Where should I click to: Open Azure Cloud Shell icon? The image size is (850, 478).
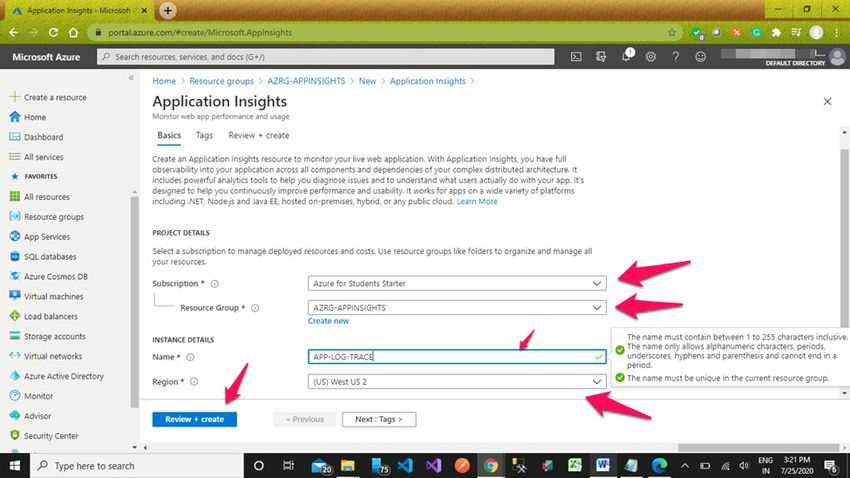(576, 56)
